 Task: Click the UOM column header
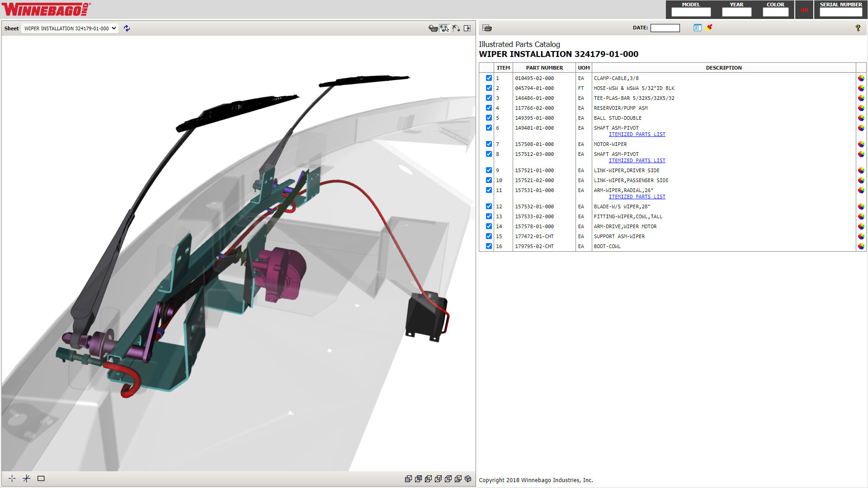584,68
